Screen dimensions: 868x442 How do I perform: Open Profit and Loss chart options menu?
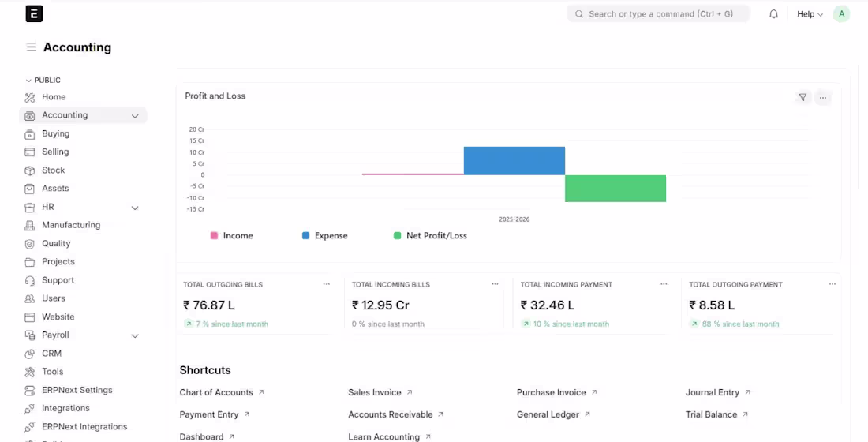click(823, 98)
